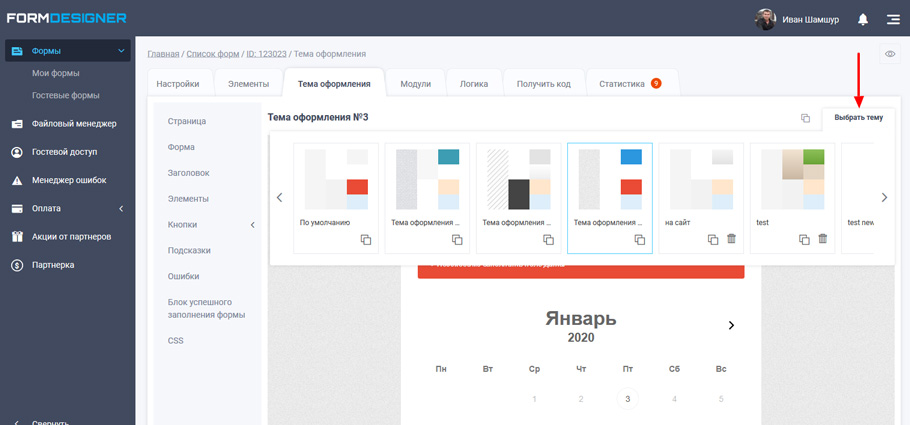Follow the Список форм breadcrumb link

click(x=212, y=54)
